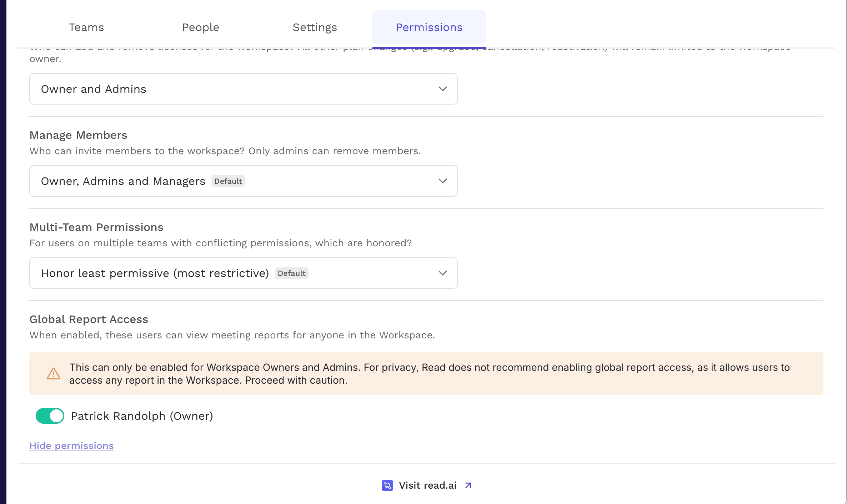This screenshot has width=847, height=504.
Task: Open the Visit read.ai link
Action: 427,485
